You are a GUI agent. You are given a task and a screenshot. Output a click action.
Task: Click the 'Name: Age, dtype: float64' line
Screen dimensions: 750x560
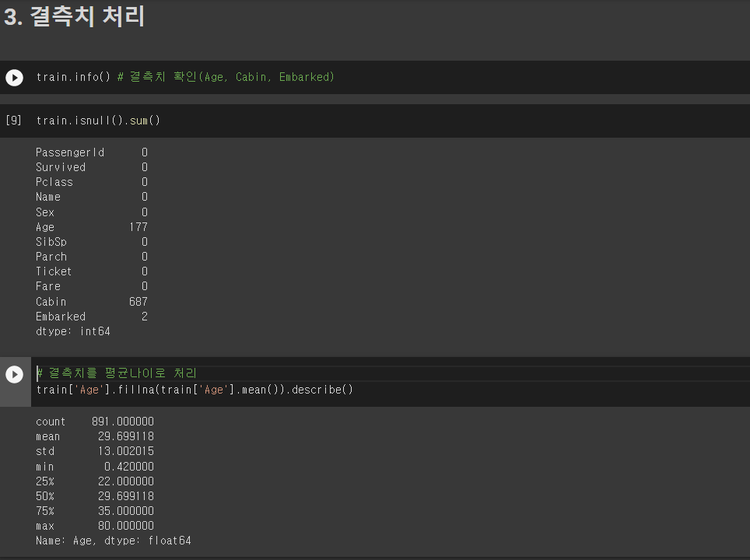coord(114,541)
